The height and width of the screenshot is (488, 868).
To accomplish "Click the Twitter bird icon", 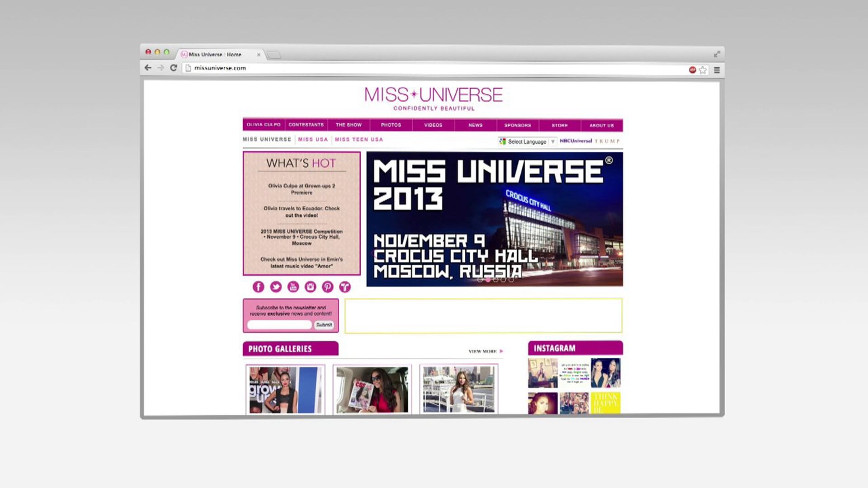I will (x=276, y=286).
